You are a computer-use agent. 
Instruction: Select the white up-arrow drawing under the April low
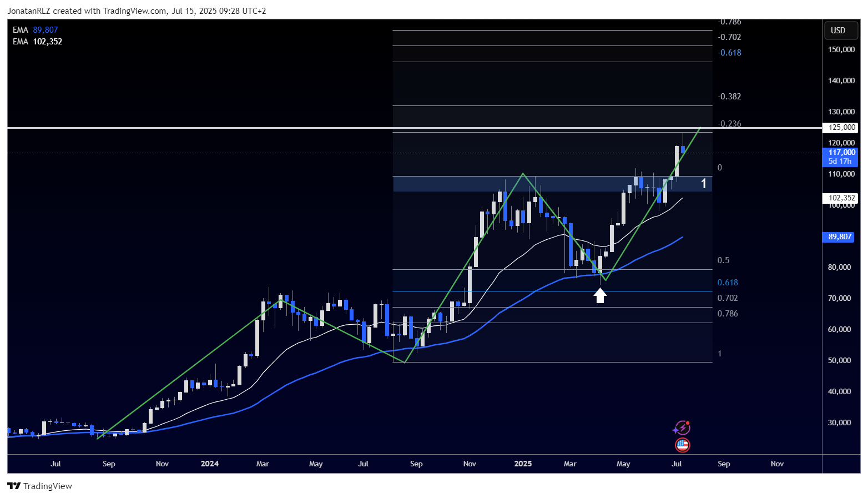pos(600,295)
